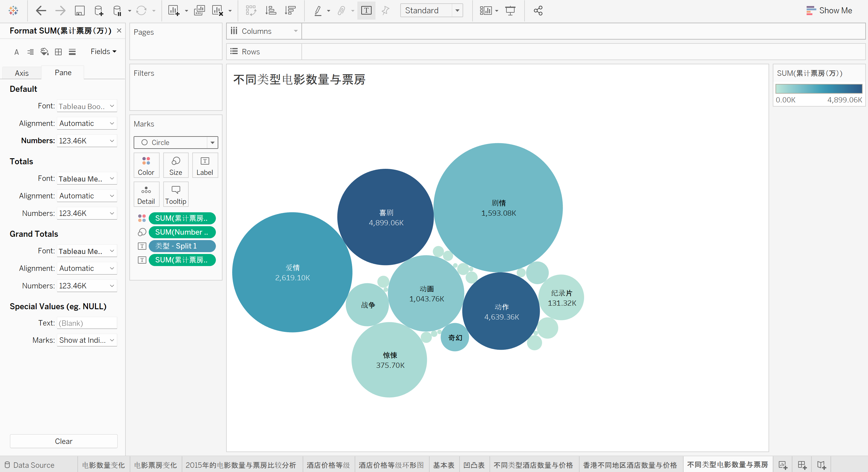
Task: Click the Color card in Marks
Action: (x=146, y=165)
